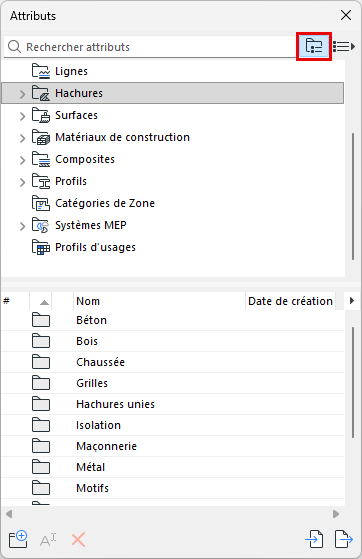Select the Grilles row name
Viewport: 362px width, 559px height.
[92, 383]
